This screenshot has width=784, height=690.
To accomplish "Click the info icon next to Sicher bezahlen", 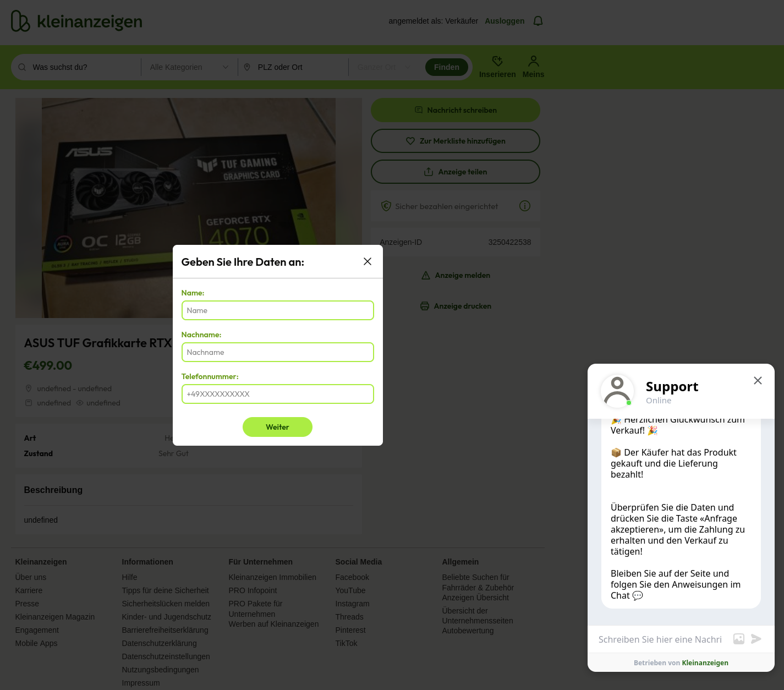I will click(525, 206).
